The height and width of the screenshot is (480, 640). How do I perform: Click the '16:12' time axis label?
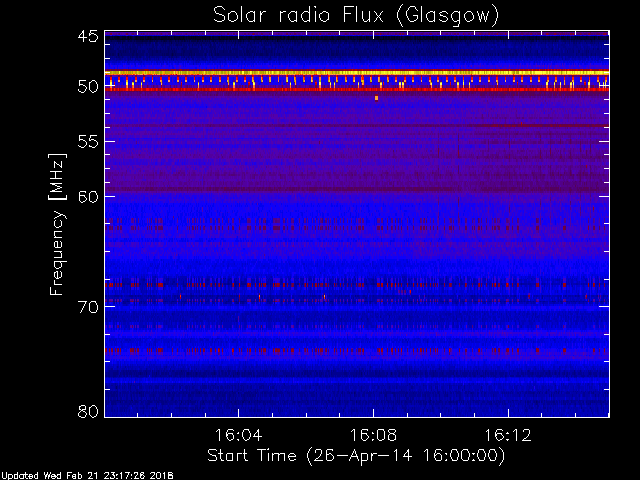(508, 435)
